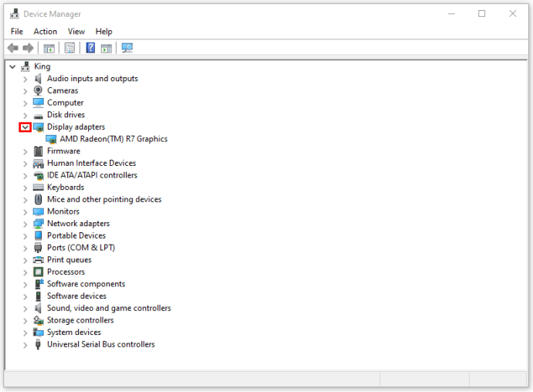Open the View menu

[x=76, y=32]
